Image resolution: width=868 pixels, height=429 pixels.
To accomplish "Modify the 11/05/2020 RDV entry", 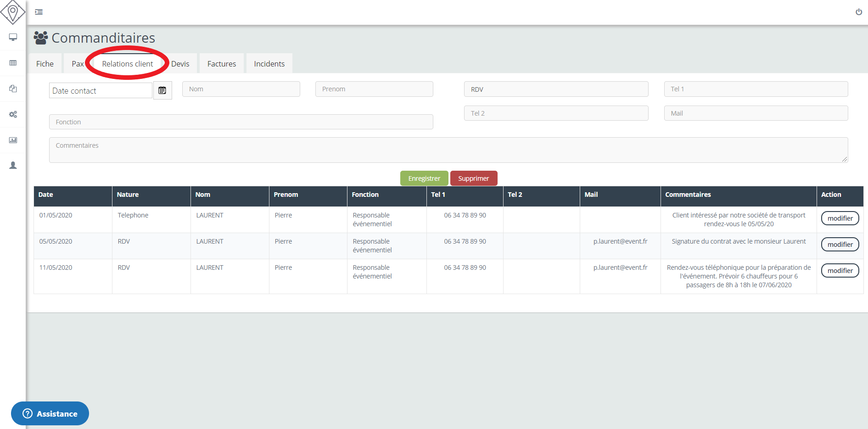I will [x=840, y=271].
